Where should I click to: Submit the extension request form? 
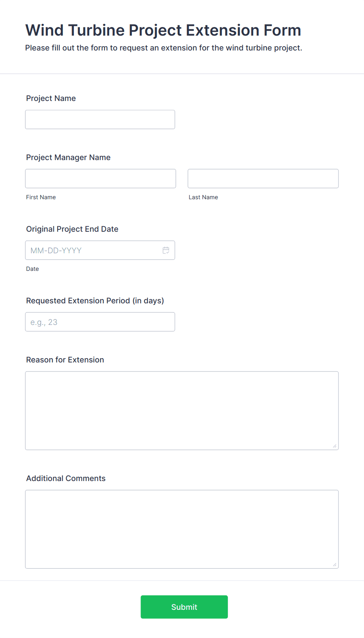click(x=184, y=607)
